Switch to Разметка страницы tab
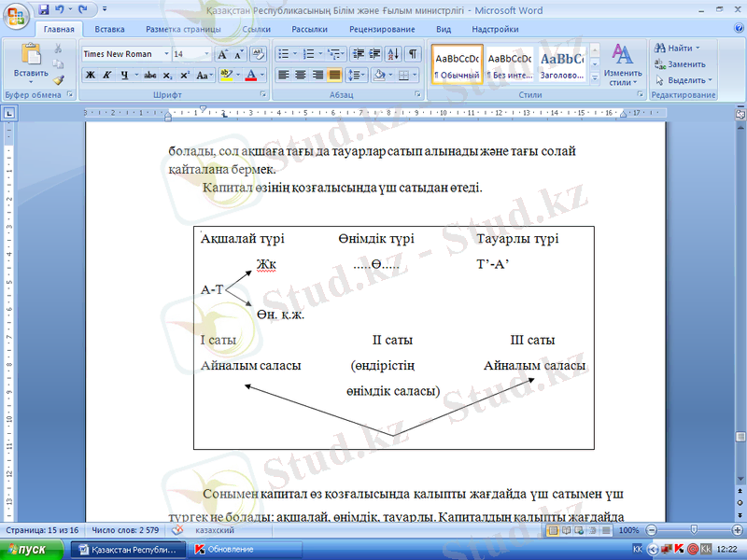747x560 pixels. click(x=183, y=29)
